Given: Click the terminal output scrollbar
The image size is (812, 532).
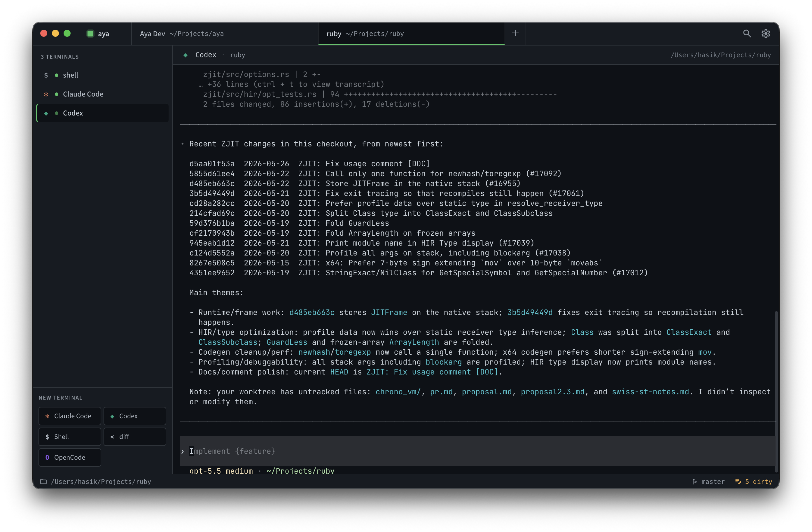Looking at the screenshot, I should (x=776, y=391).
